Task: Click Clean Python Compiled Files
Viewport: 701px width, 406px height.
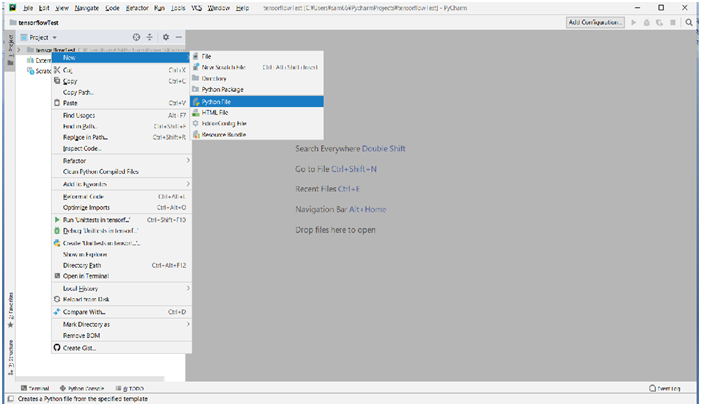Action: (121, 172)
